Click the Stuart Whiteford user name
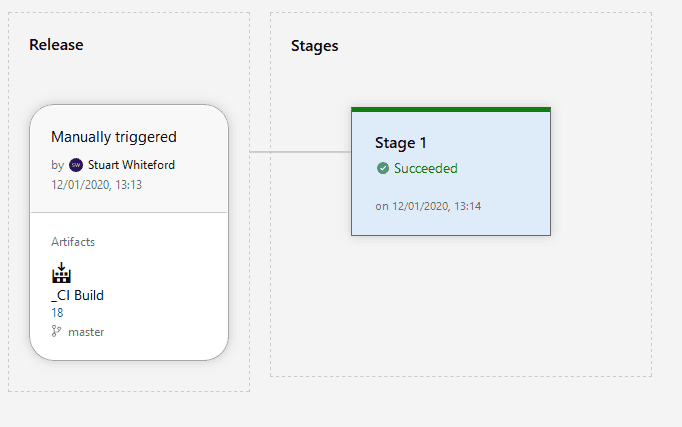This screenshot has height=427, width=682. tap(124, 165)
